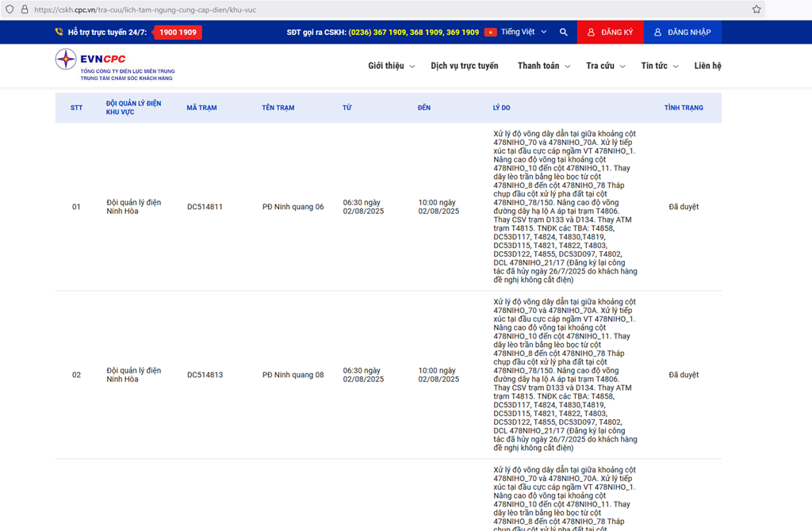Go to Dịch vụ trực tuyến
This screenshot has height=531, width=812.
(465, 66)
